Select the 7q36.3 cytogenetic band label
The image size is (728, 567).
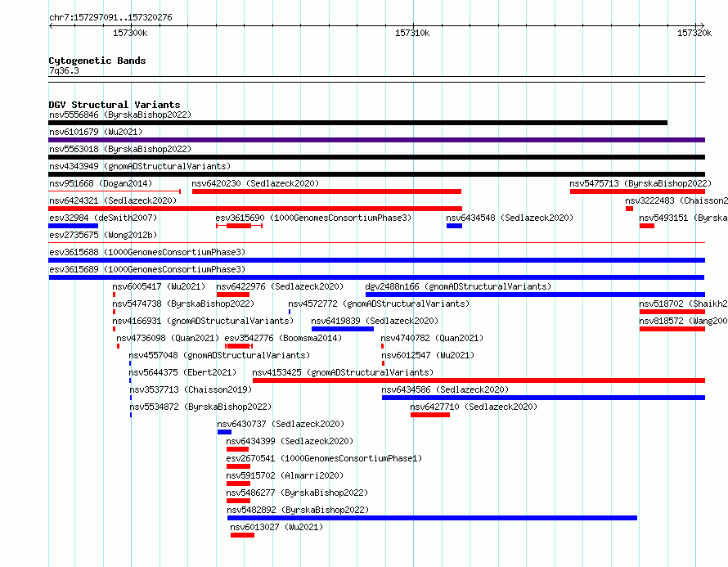pyautogui.click(x=64, y=70)
